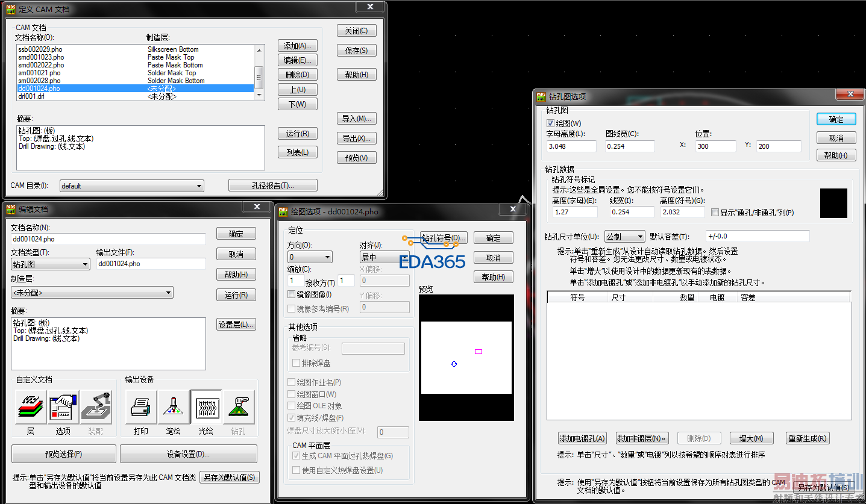Sort by the 电镀 column header
The image size is (866, 504).
coord(717,297)
